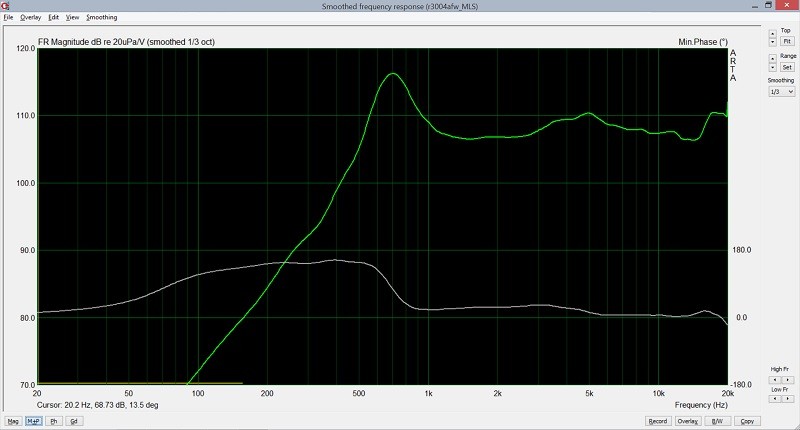Viewport: 800px width, 430px height.
Task: Click the Range Set button
Action: tap(787, 67)
